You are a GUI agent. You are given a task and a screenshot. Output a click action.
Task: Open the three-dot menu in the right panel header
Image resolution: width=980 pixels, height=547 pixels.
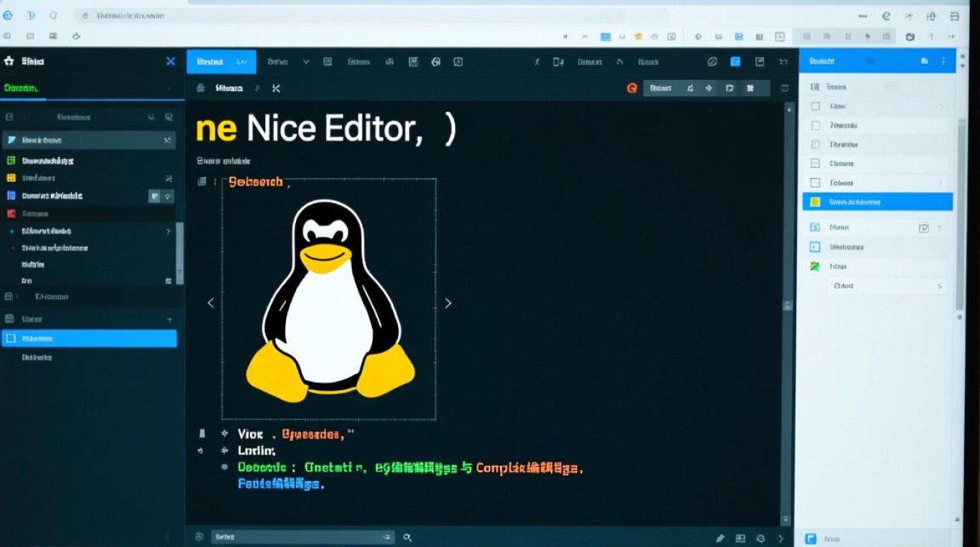[944, 61]
